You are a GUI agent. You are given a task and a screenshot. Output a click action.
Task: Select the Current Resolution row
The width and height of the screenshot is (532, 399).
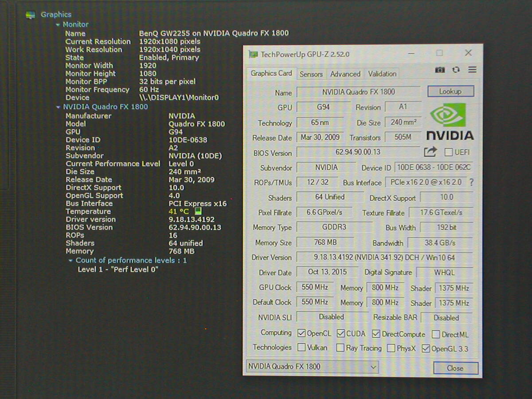133,42
